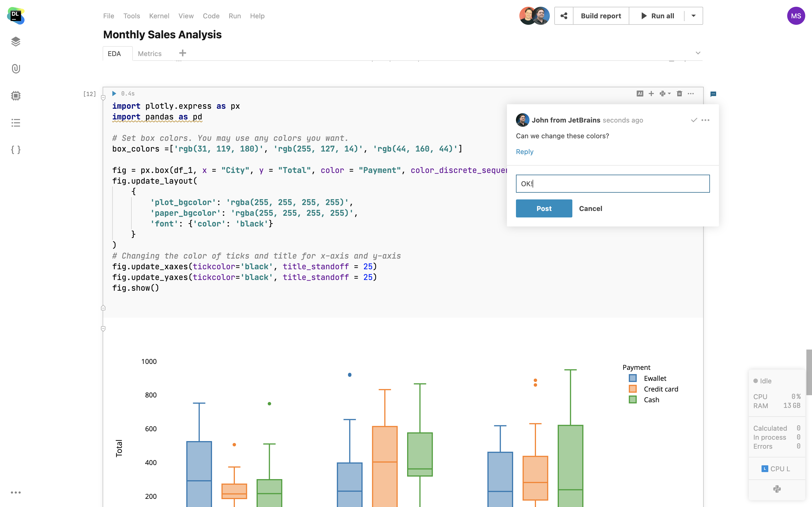Click the Credit card orange legend swatch
The height and width of the screenshot is (507, 812).
[632, 389]
